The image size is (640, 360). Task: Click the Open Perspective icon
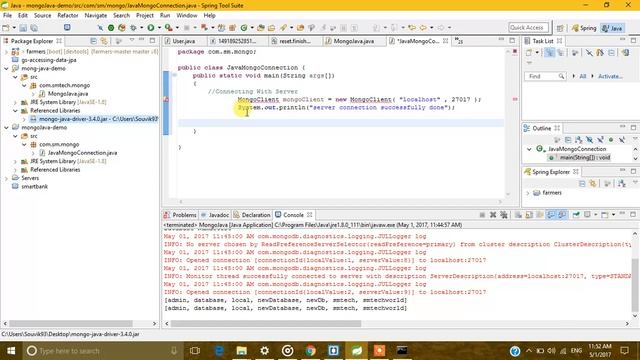click(x=560, y=28)
